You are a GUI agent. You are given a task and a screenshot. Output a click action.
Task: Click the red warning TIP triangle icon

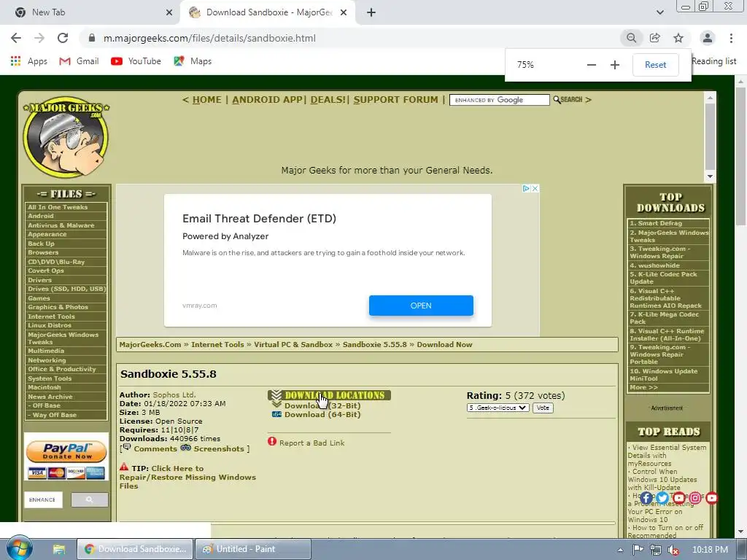pos(124,467)
